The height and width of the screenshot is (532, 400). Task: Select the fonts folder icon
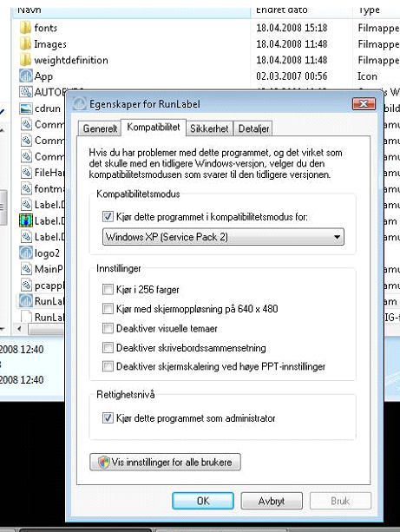(x=25, y=28)
